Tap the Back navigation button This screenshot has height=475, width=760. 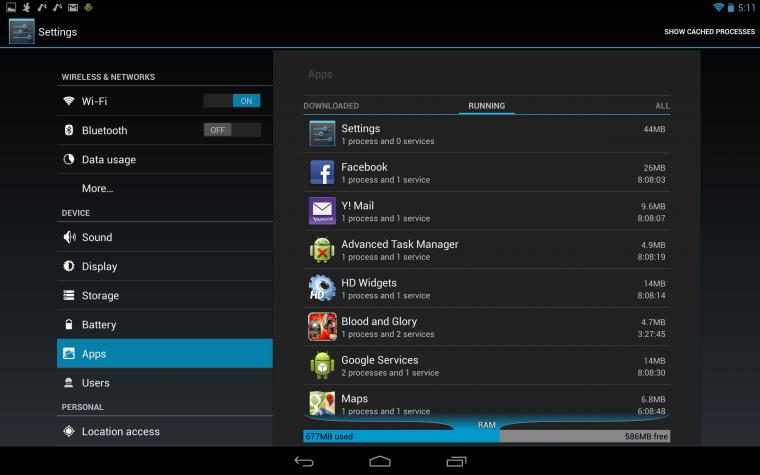click(304, 461)
